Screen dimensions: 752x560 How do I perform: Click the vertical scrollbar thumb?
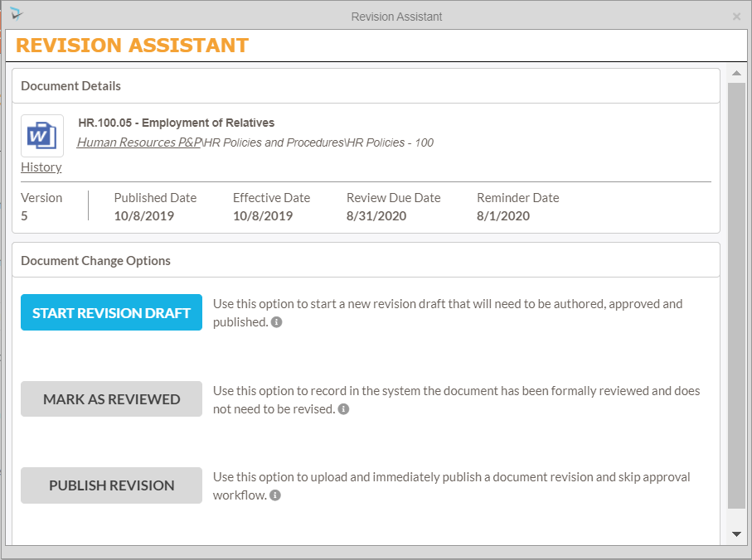[x=736, y=294]
